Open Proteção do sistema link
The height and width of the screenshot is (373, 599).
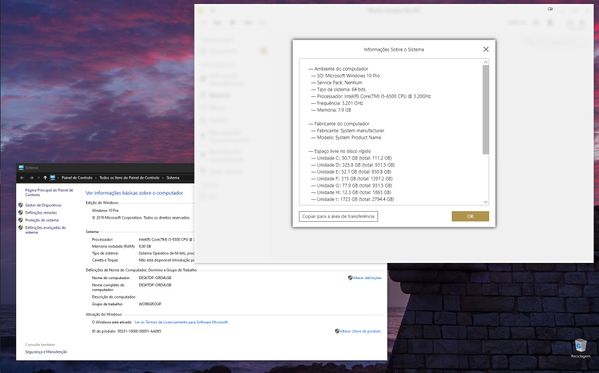click(x=42, y=220)
